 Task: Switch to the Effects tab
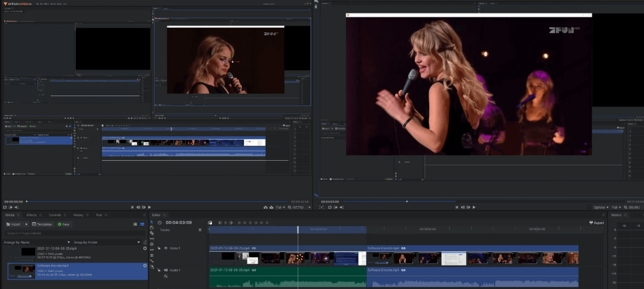pyautogui.click(x=31, y=215)
